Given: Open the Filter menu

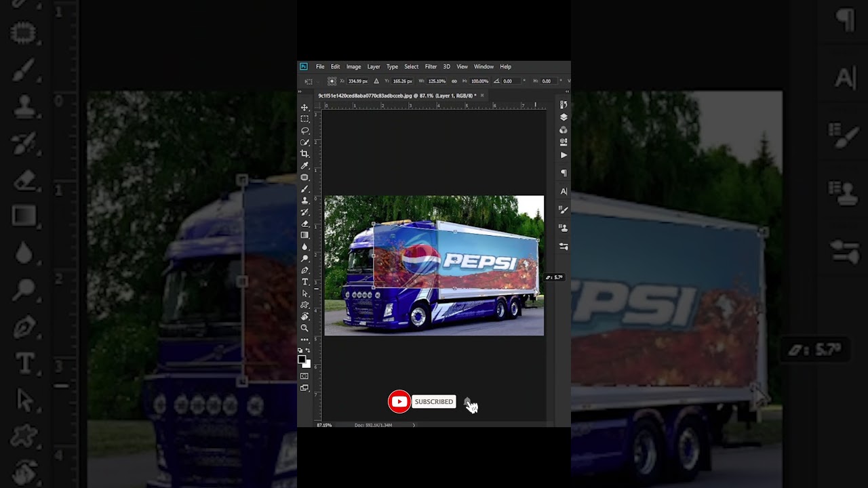Looking at the screenshot, I should pyautogui.click(x=431, y=66).
